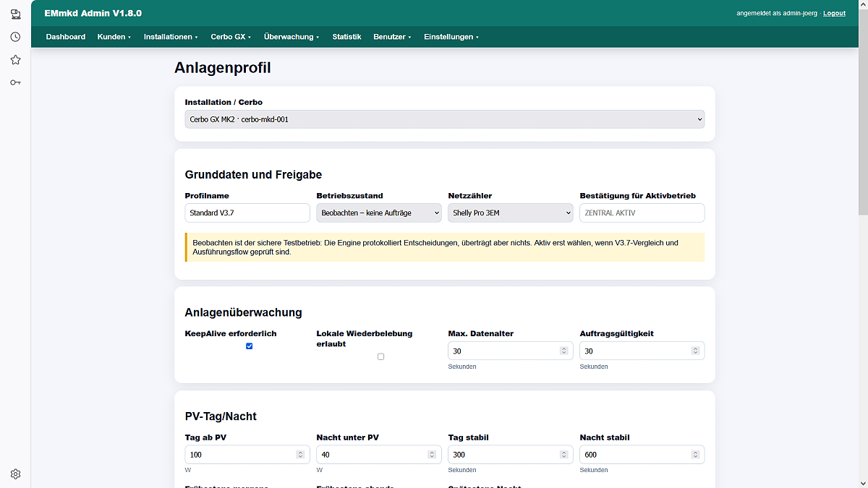Go to the Dashboard page

click(66, 37)
